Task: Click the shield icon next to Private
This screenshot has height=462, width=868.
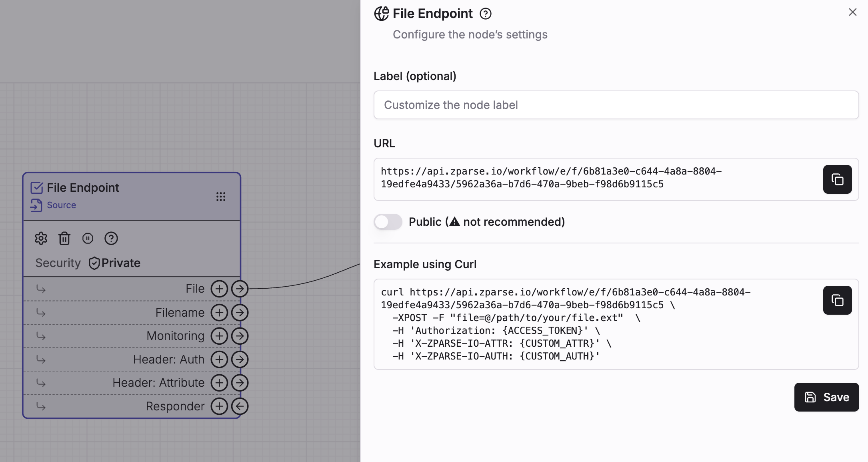Action: (94, 263)
